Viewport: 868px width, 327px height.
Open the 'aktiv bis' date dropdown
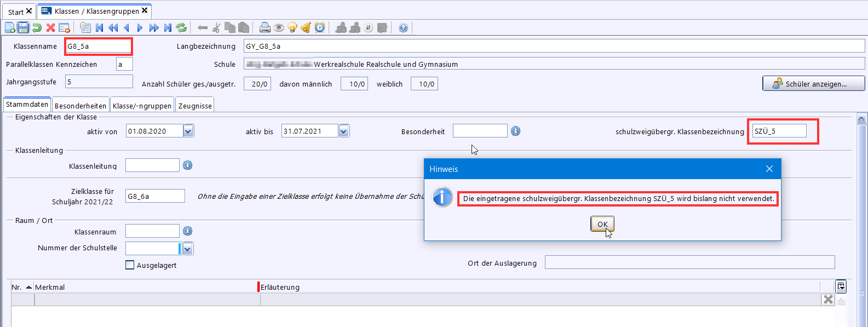point(344,131)
